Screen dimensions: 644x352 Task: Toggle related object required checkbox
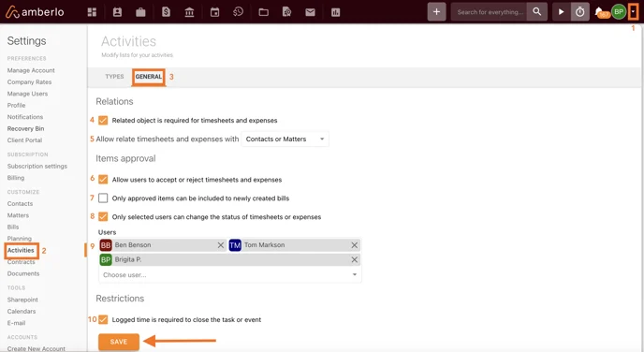pyautogui.click(x=103, y=121)
